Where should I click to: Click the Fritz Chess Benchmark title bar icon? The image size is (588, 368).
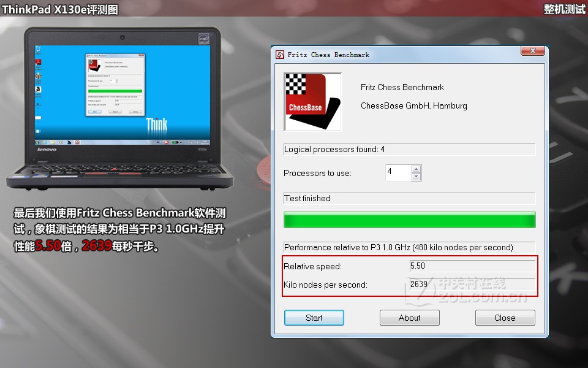click(x=280, y=55)
